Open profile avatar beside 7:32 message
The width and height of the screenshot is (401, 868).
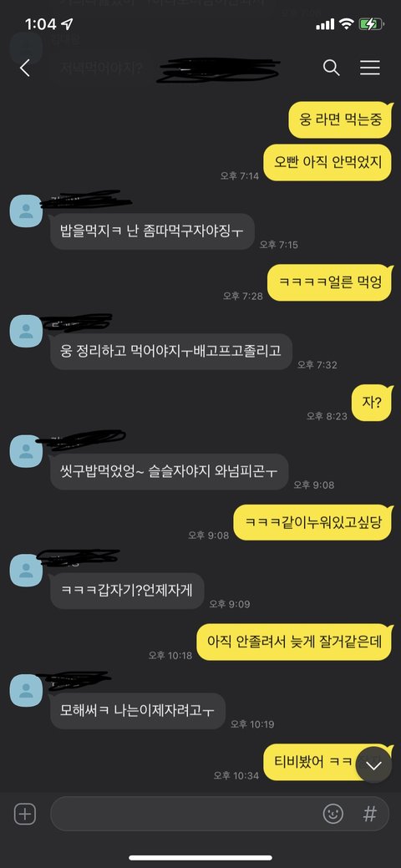click(26, 331)
